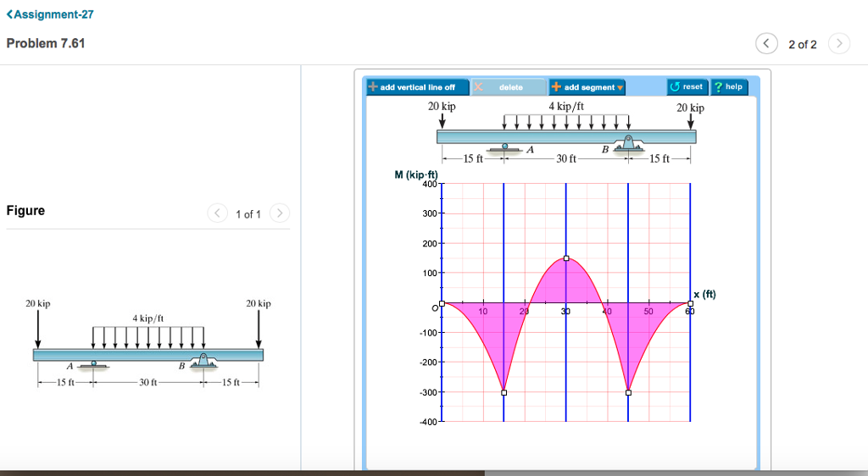
Task: Show next figure with the right chevron
Action: pyautogui.click(x=280, y=213)
